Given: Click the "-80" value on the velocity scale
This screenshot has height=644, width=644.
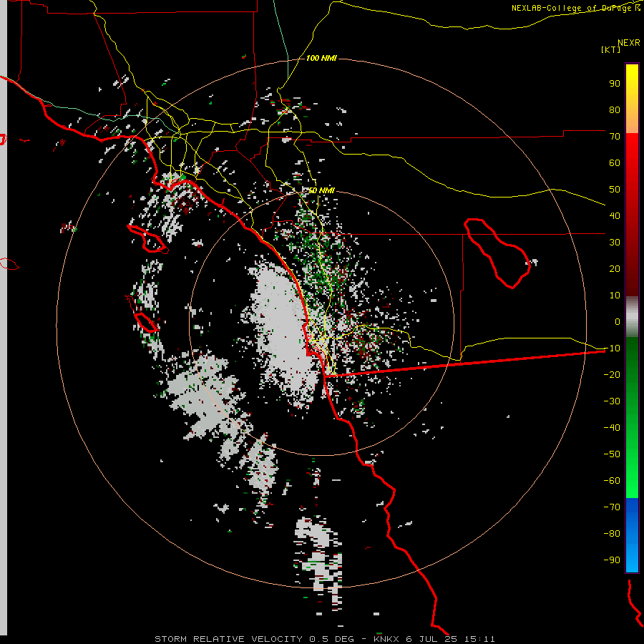Looking at the screenshot, I should (612, 534).
